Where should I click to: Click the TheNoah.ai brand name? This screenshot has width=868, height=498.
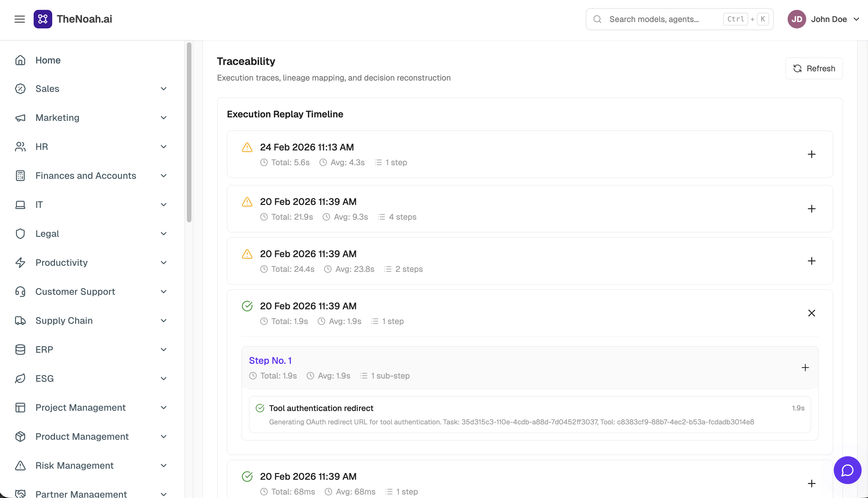(x=84, y=19)
